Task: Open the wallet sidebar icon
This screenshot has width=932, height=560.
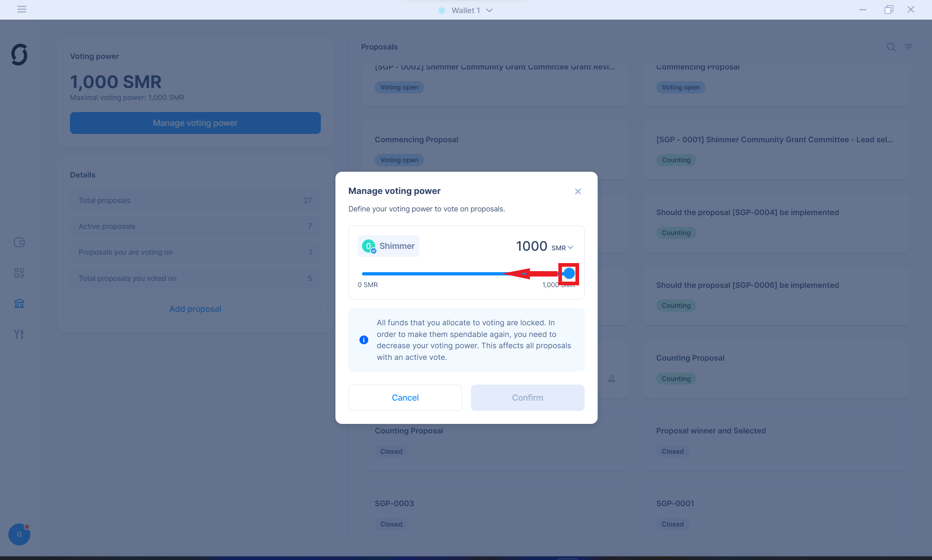Action: 19,242
